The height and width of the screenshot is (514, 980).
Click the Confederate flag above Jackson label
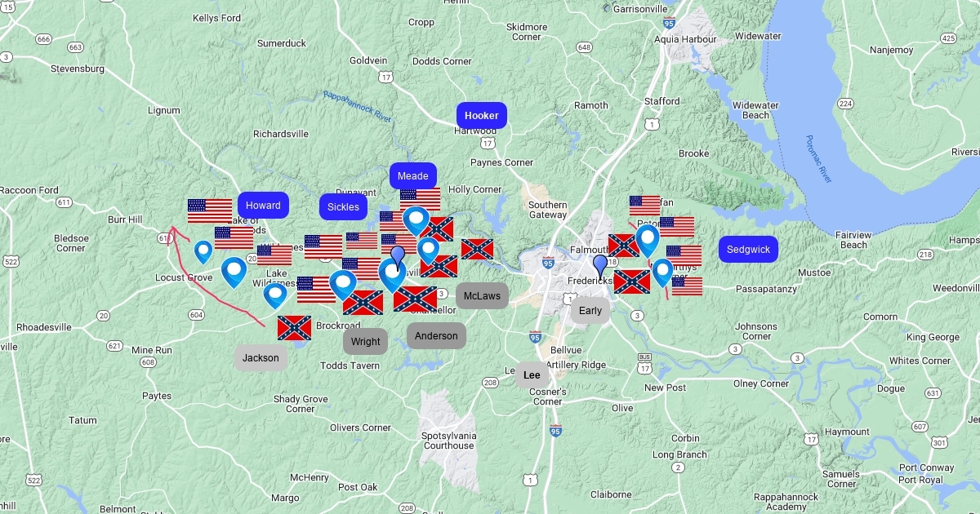[x=294, y=328]
